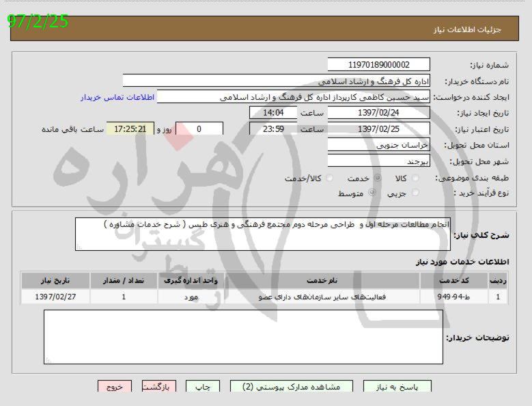This screenshot has width=532, height=406.
Task: Exit via the خروج button
Action: tap(115, 387)
